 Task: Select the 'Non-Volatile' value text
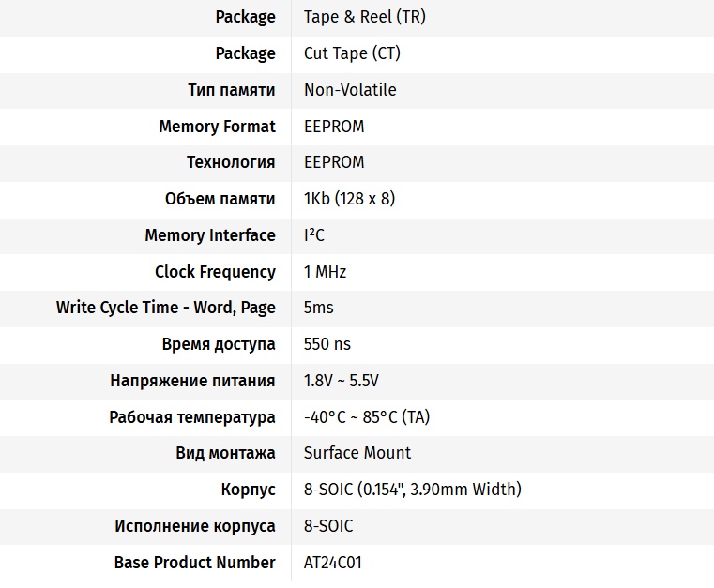click(x=350, y=90)
